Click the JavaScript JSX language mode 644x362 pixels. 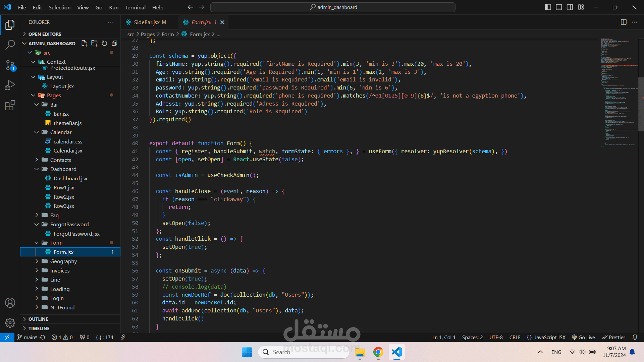[547, 337]
